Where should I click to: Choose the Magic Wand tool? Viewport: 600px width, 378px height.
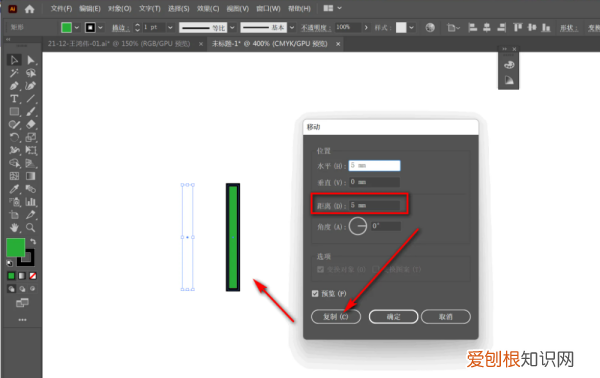point(14,73)
